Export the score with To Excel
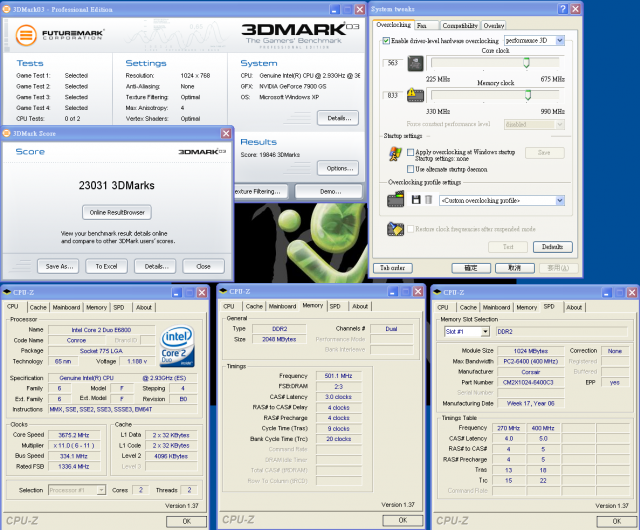This screenshot has height=530, width=640. (106, 266)
